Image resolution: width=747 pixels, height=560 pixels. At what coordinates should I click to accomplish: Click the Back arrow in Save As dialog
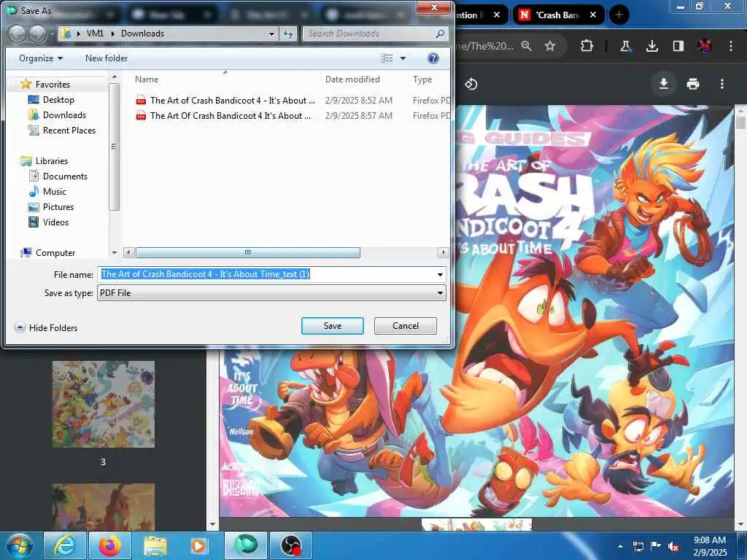coord(18,34)
